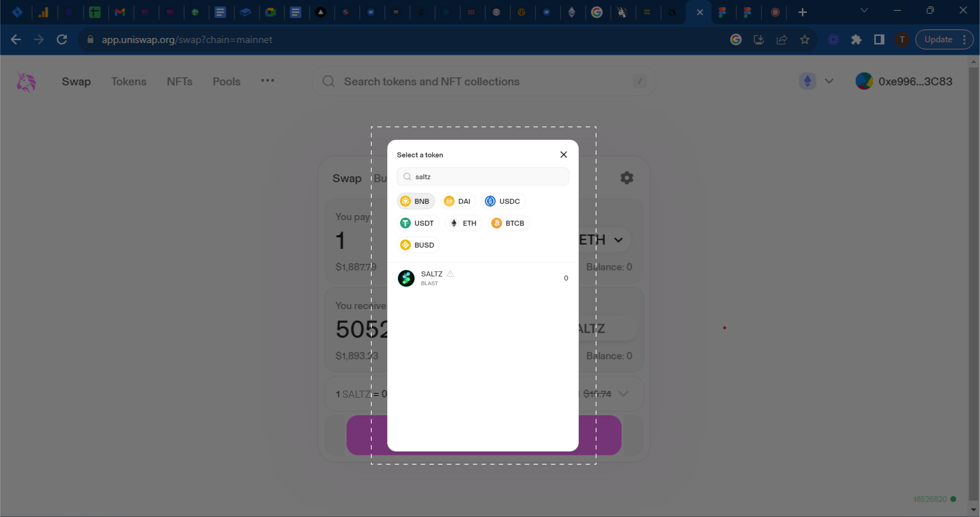Click the SALTZ warning triangle icon

(450, 274)
